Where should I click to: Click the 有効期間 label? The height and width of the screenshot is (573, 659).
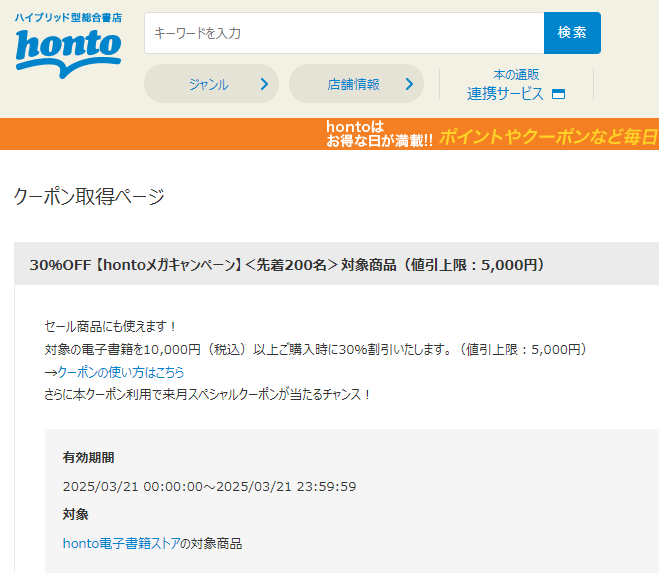tap(88, 457)
